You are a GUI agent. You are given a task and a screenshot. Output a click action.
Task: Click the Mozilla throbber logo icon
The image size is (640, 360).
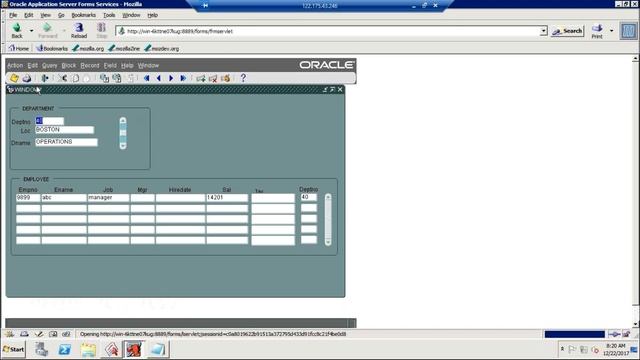[x=629, y=31]
